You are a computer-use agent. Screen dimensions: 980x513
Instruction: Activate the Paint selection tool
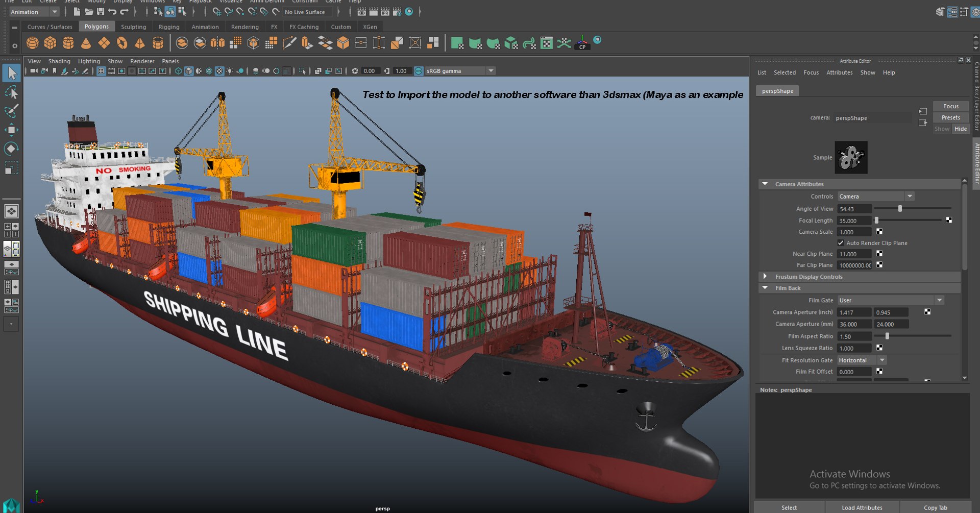click(11, 111)
